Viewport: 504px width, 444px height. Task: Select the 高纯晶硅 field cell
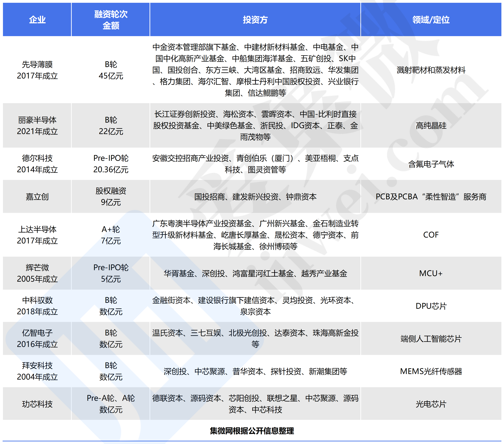click(x=431, y=126)
